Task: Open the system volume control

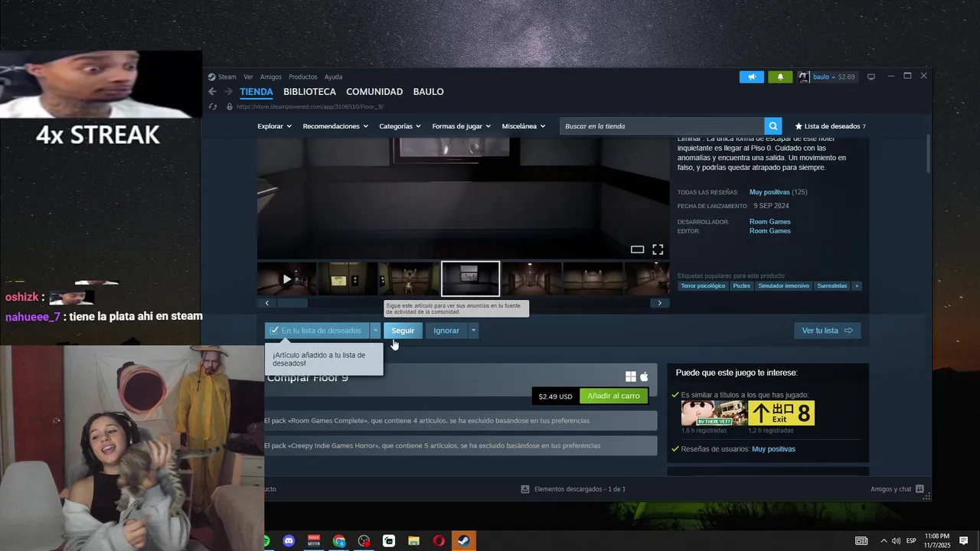Action: (897, 541)
